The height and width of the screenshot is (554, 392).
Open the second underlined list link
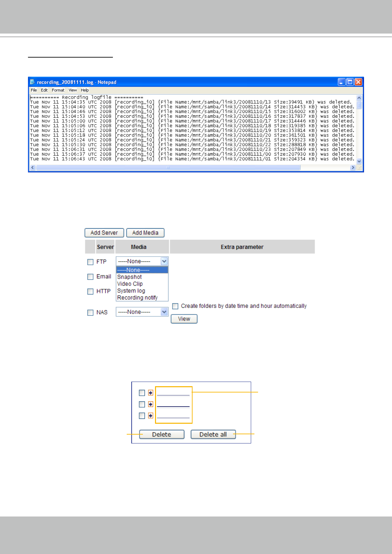click(x=173, y=404)
